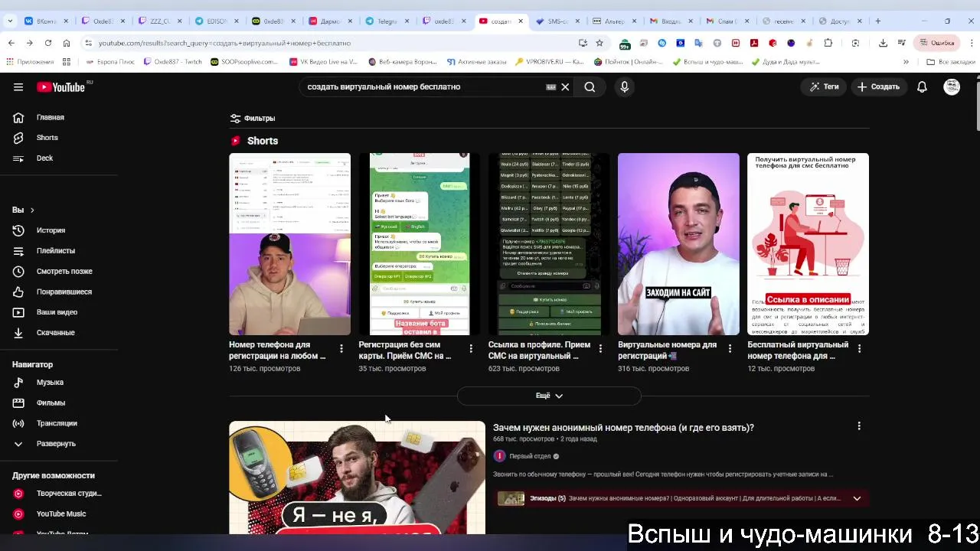980x551 pixels.
Task: Open the browser downloads icon
Action: tap(883, 43)
